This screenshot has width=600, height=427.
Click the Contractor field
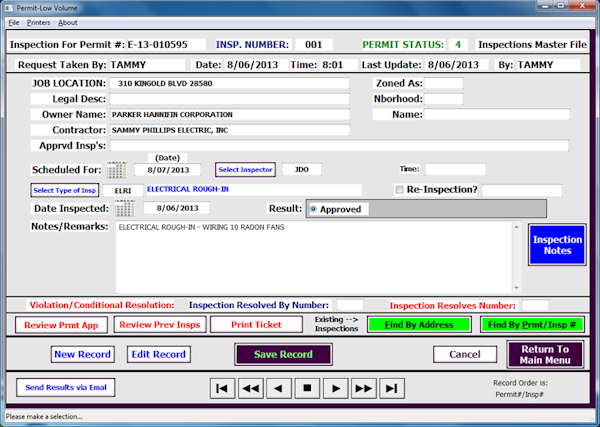230,130
